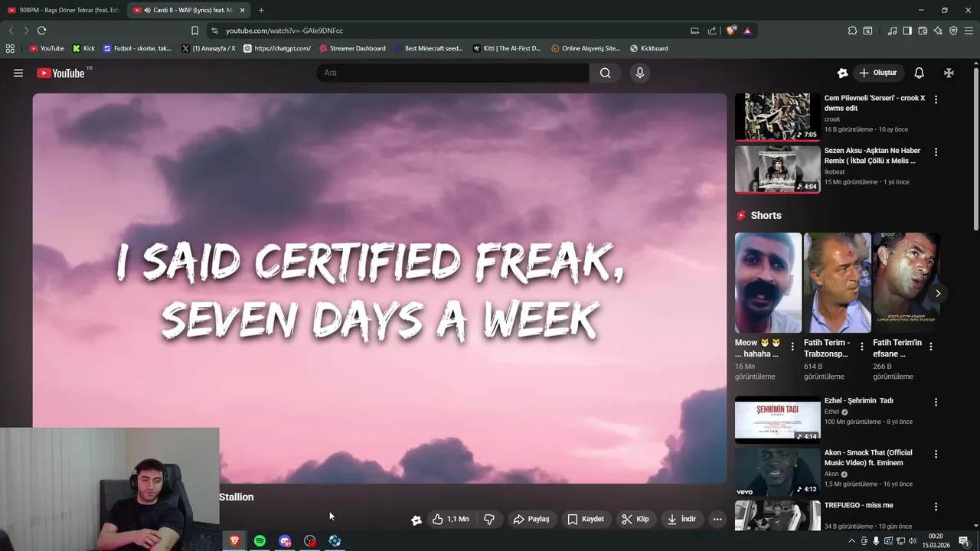Click the bookmark icon beside the URL
The width and height of the screenshot is (980, 551).
194,31
